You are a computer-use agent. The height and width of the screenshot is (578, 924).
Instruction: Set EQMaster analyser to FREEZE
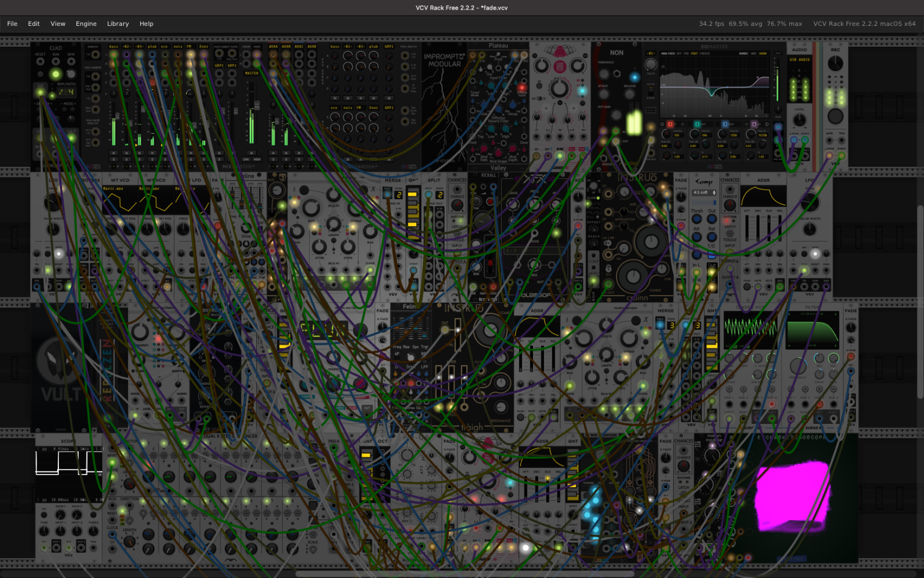[x=705, y=54]
